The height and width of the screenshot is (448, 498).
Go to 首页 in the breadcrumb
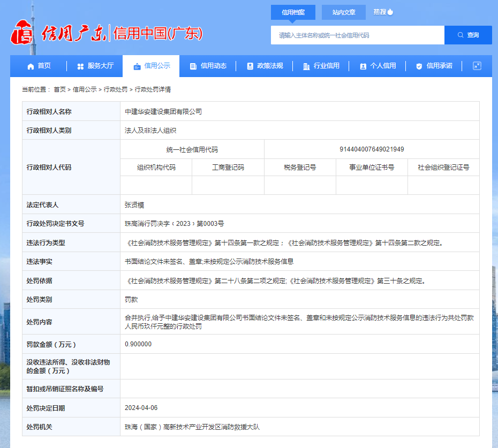[60, 89]
